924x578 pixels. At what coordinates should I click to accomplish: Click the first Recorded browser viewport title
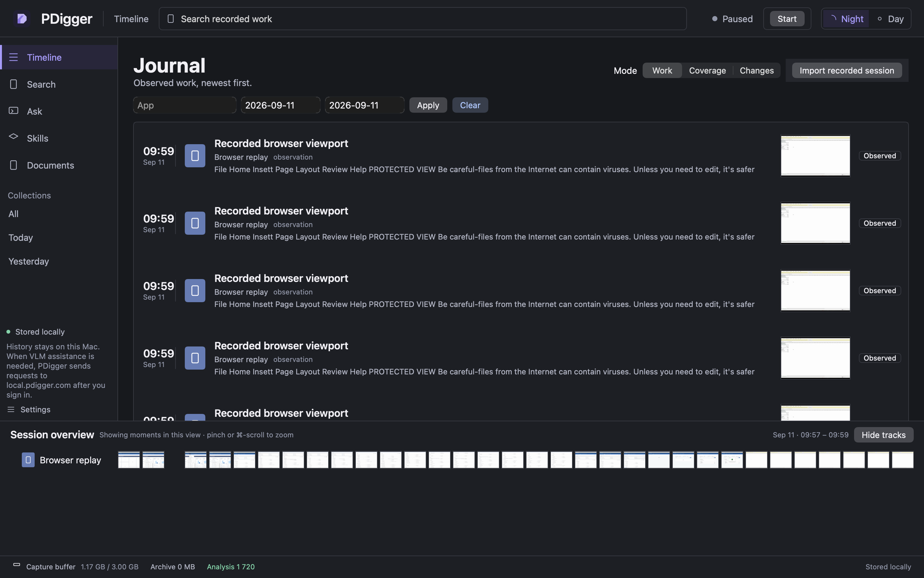click(x=281, y=143)
